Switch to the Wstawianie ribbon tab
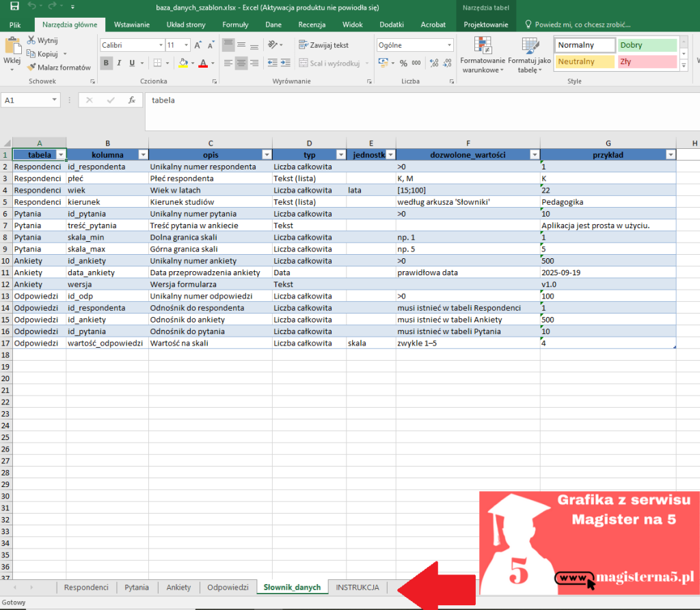Screen dimensions: 700x610 [132, 24]
